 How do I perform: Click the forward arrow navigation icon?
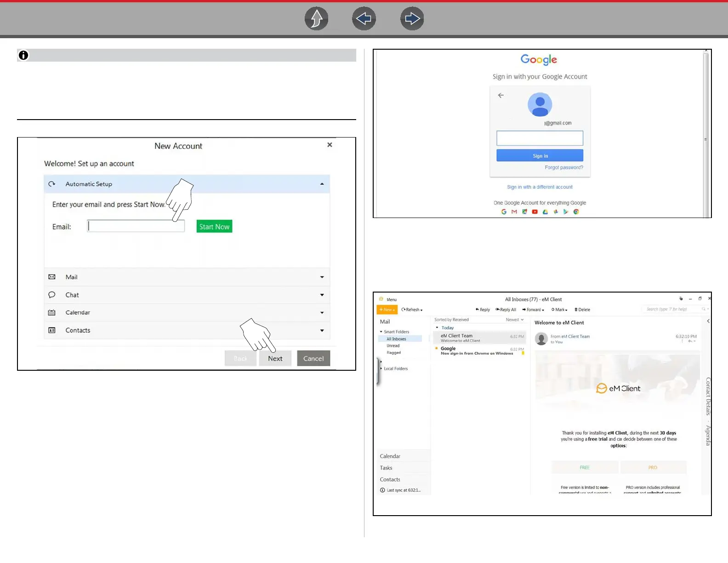pyautogui.click(x=412, y=19)
